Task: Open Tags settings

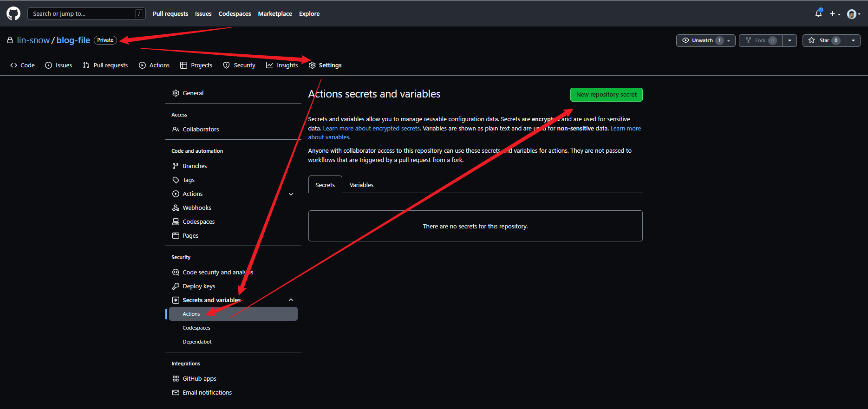Action: point(233,180)
